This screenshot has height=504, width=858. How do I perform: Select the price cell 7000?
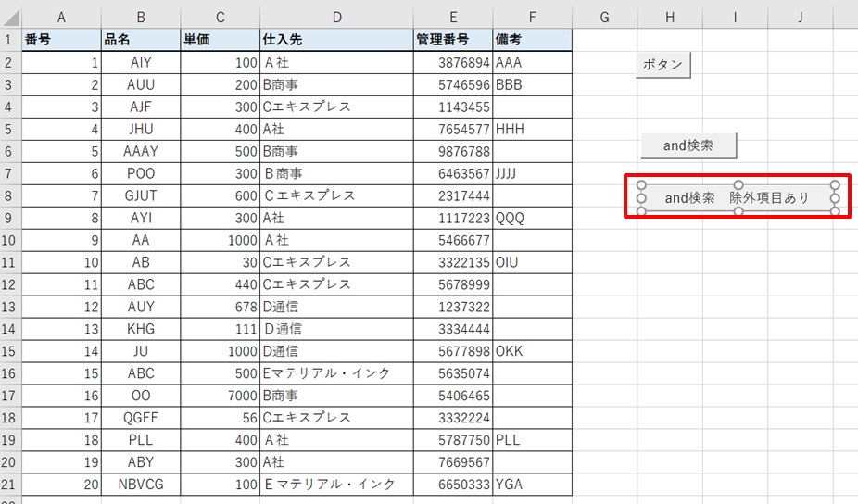click(x=220, y=396)
